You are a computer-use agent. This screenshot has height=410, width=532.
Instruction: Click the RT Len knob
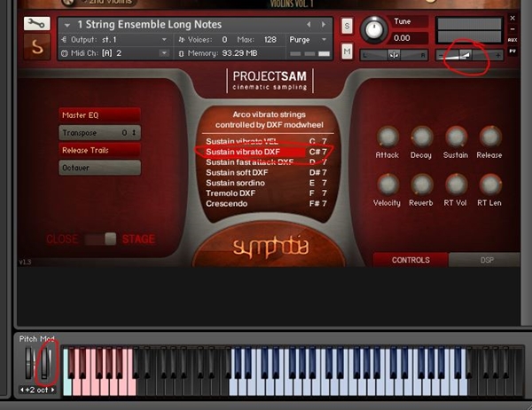[489, 185]
